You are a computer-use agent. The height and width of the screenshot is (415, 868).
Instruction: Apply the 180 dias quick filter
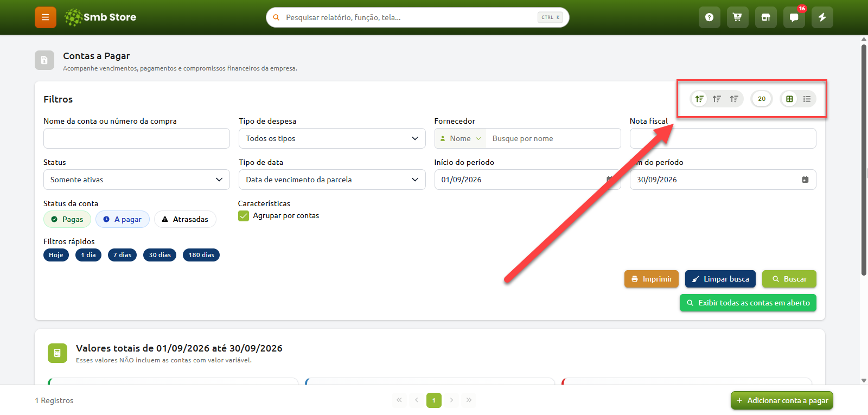201,255
